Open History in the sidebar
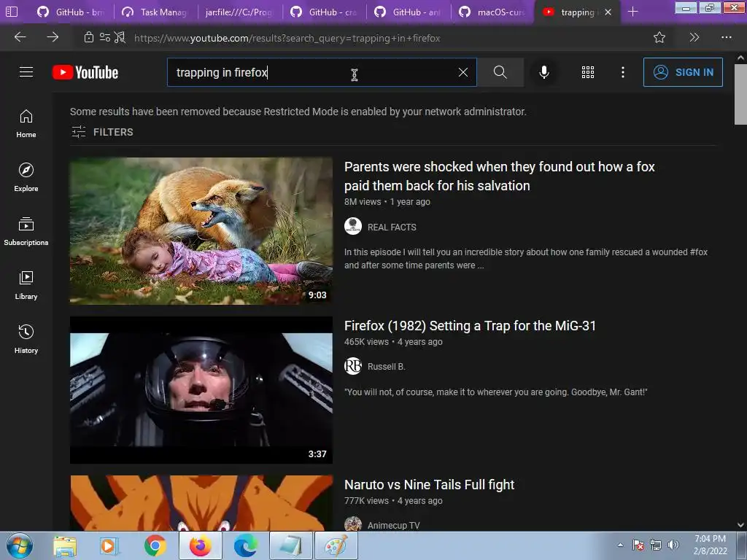Image resolution: width=747 pixels, height=560 pixels. point(26,338)
